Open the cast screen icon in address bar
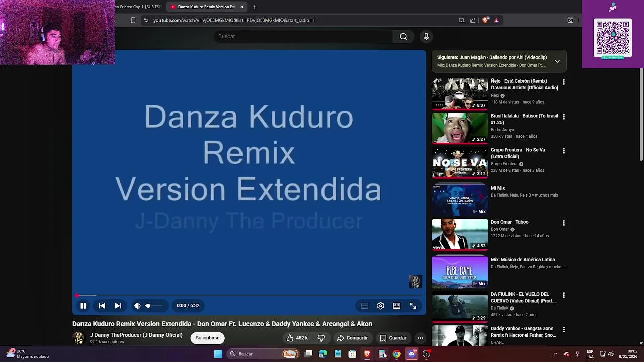644x362 pixels. (x=461, y=20)
